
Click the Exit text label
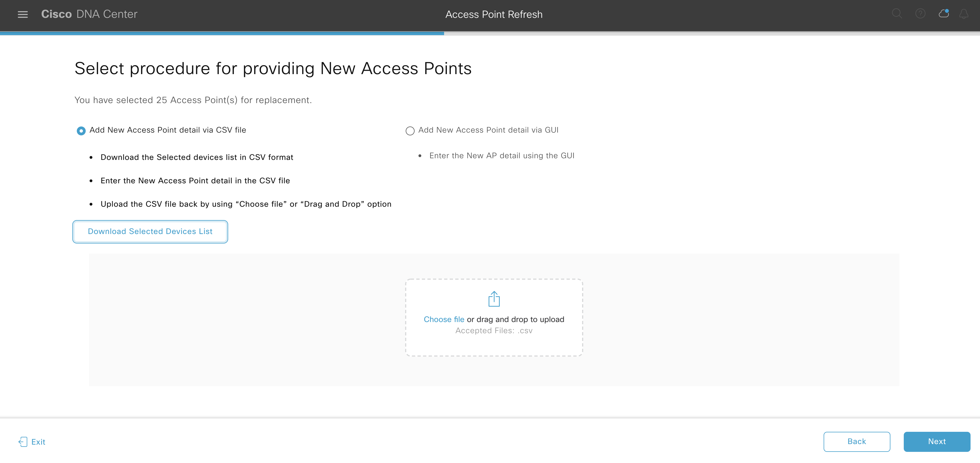tap(38, 442)
